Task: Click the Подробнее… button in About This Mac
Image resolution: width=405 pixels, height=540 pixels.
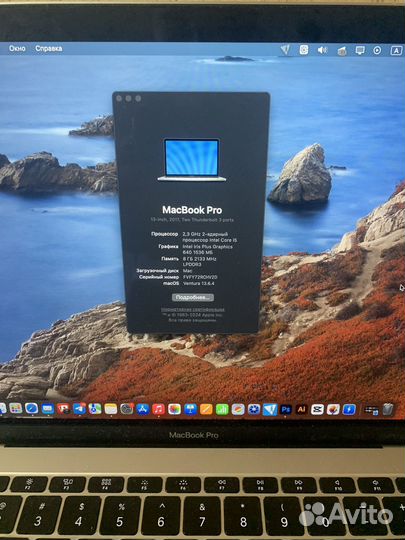Action: pos(193,297)
